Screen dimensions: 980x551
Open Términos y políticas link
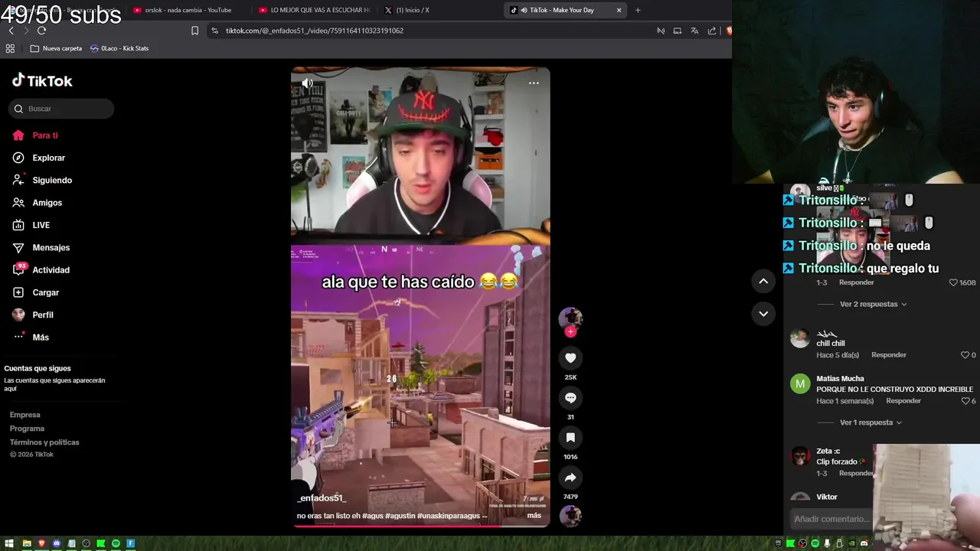[44, 442]
